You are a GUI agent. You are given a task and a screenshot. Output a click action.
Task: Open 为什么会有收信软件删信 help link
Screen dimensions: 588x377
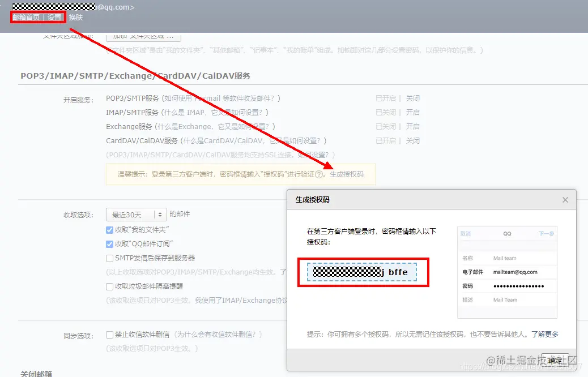pyautogui.click(x=217, y=335)
